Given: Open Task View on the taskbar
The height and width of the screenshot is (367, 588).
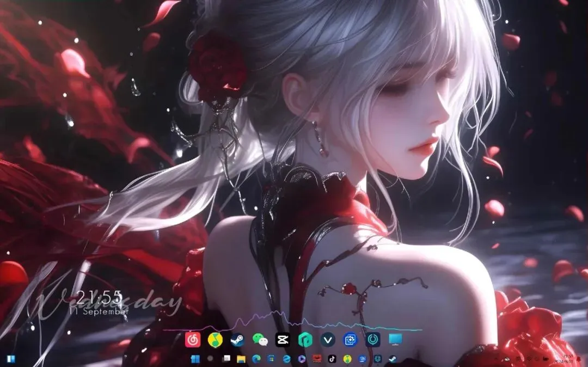Looking at the screenshot, I should (226, 359).
